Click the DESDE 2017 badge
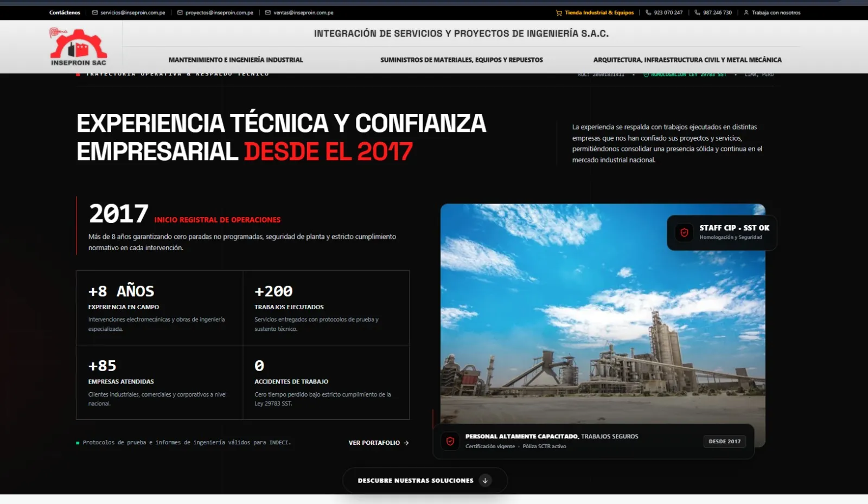 point(724,442)
